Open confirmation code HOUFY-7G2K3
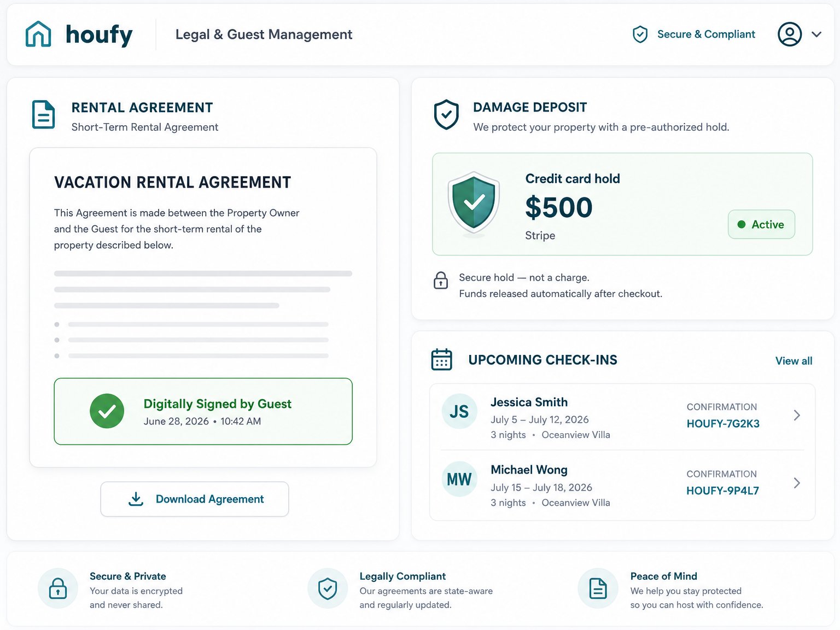 coord(723,424)
